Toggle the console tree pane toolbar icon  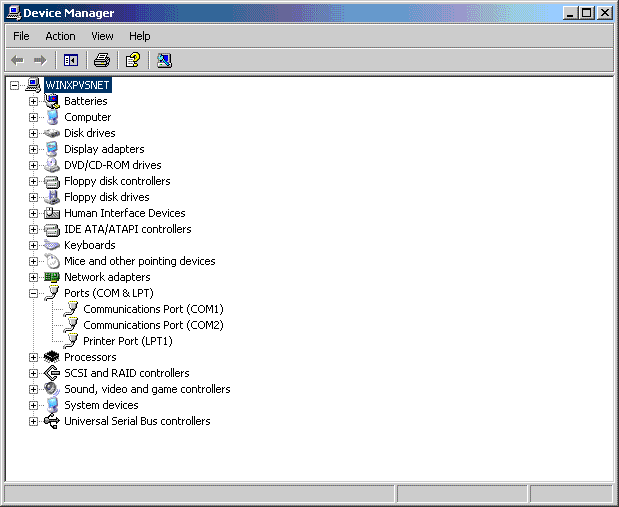pyautogui.click(x=71, y=60)
